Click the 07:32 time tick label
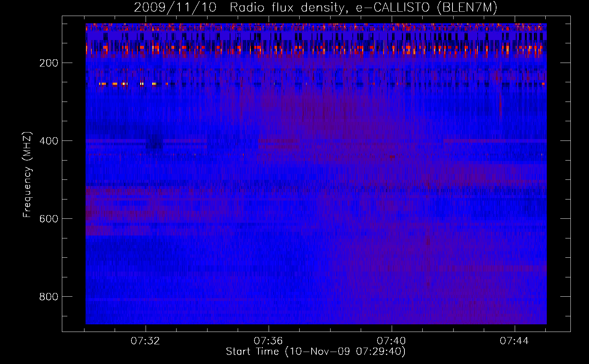The width and height of the screenshot is (589, 364). click(145, 341)
